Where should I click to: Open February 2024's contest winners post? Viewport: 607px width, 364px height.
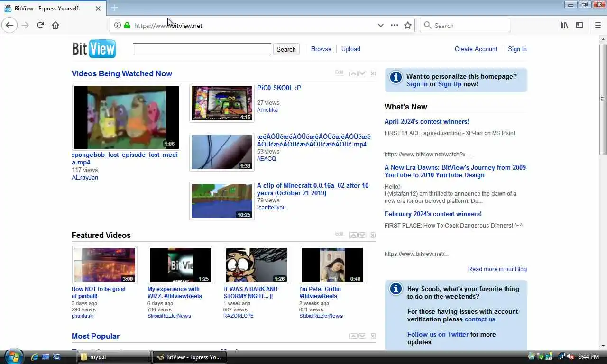coord(433,214)
